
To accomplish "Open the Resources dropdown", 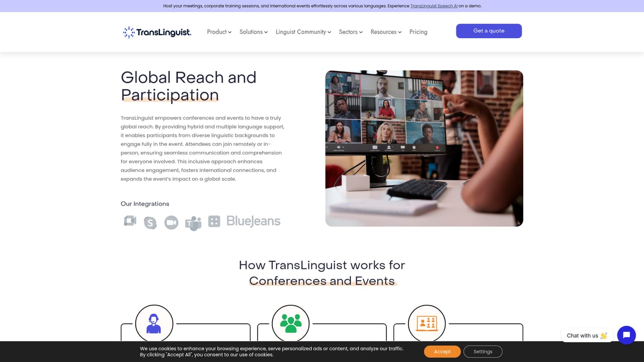I will 386,32.
